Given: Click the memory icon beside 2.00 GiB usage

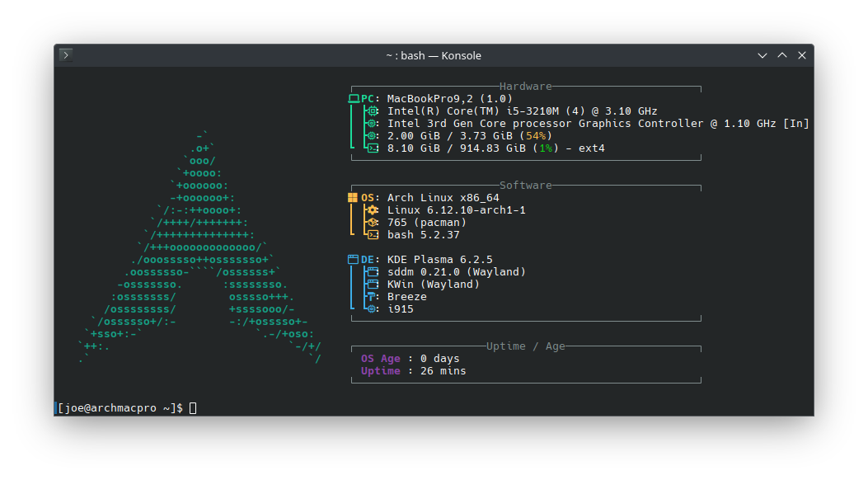Looking at the screenshot, I should tap(372, 136).
